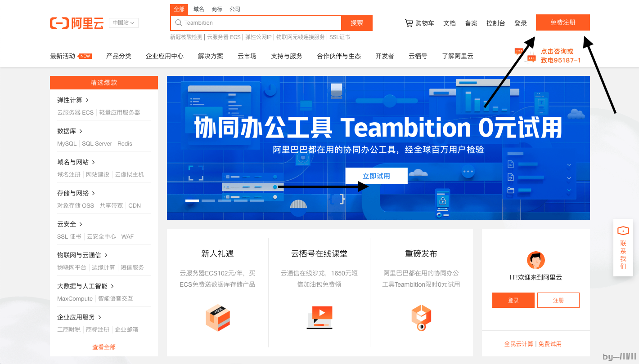
Task: Open the 开发者 menu
Action: tap(385, 56)
